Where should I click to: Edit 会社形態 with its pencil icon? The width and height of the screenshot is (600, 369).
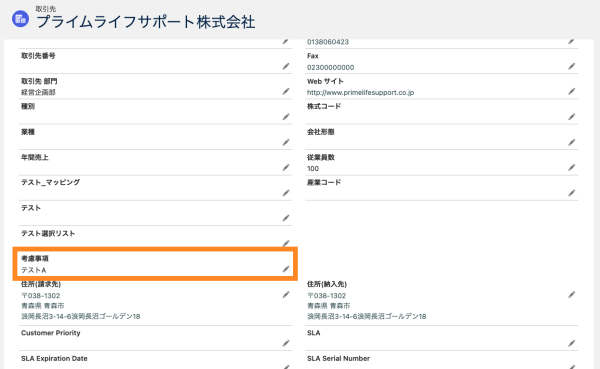coord(572,142)
